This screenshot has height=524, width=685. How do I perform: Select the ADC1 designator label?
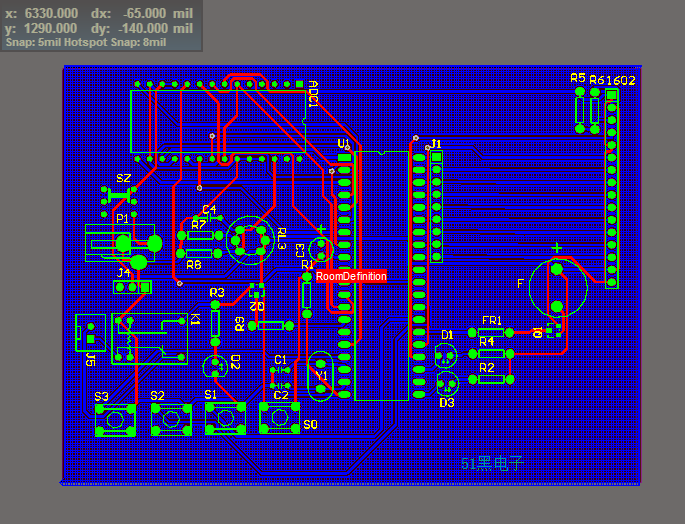coord(313,94)
